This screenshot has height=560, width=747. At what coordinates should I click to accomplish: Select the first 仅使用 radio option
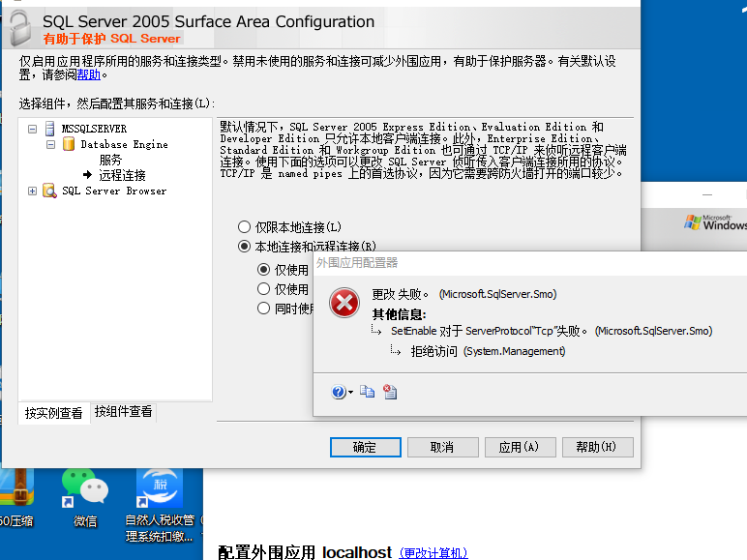[263, 270]
